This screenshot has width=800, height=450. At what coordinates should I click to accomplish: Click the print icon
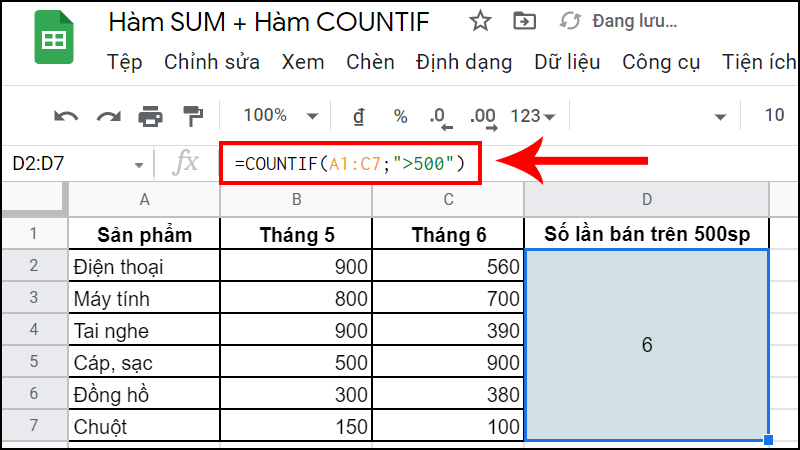coord(150,116)
